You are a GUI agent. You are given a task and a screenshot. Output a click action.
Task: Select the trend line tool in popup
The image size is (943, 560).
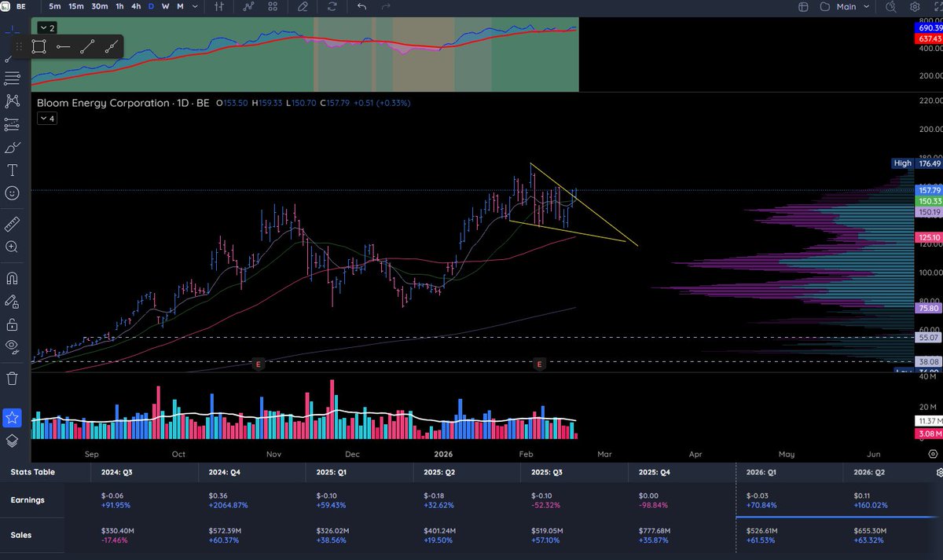coord(86,46)
